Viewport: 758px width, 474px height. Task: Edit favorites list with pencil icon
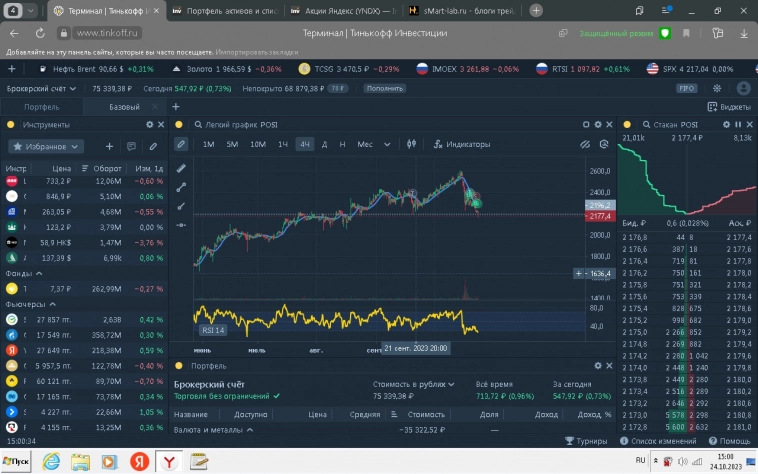click(x=153, y=146)
